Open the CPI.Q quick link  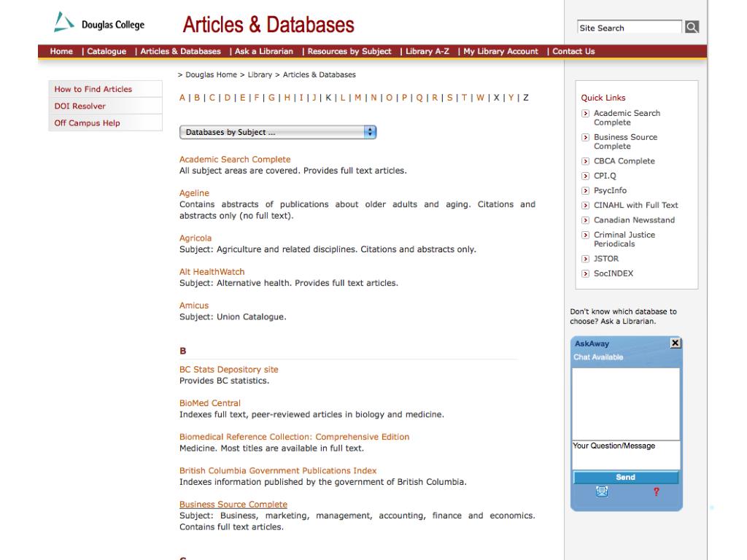pos(605,176)
